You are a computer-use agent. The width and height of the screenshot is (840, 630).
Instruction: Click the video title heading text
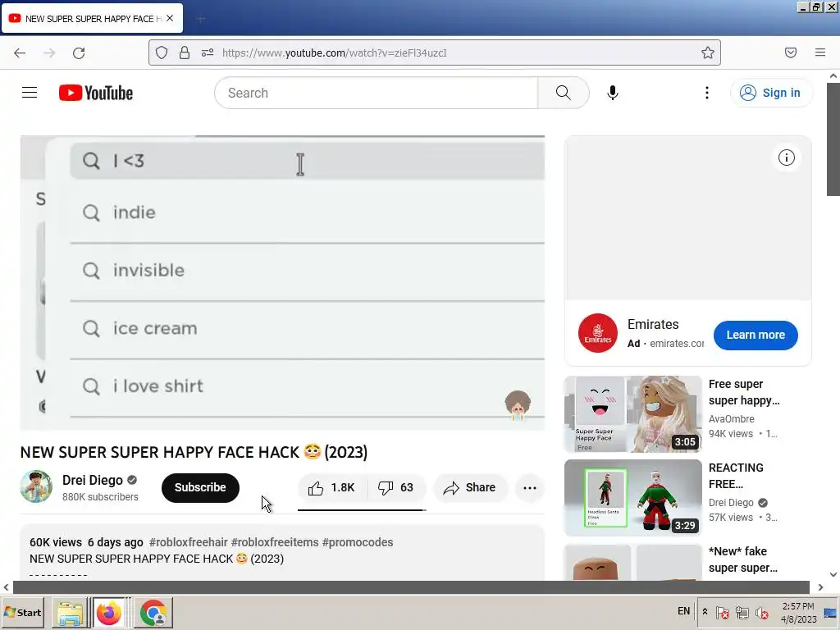click(194, 452)
